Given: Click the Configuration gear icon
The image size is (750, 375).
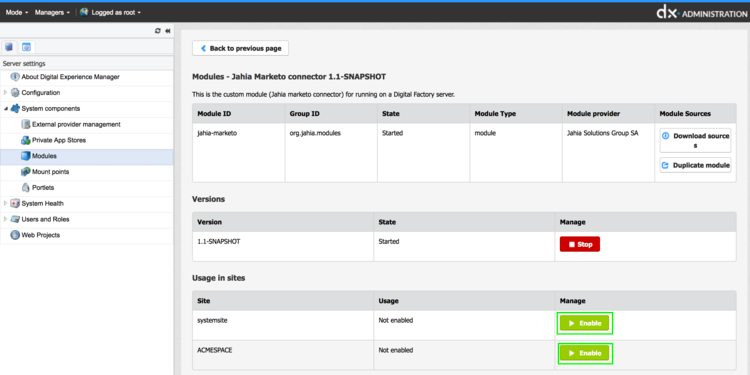Looking at the screenshot, I should pos(15,92).
